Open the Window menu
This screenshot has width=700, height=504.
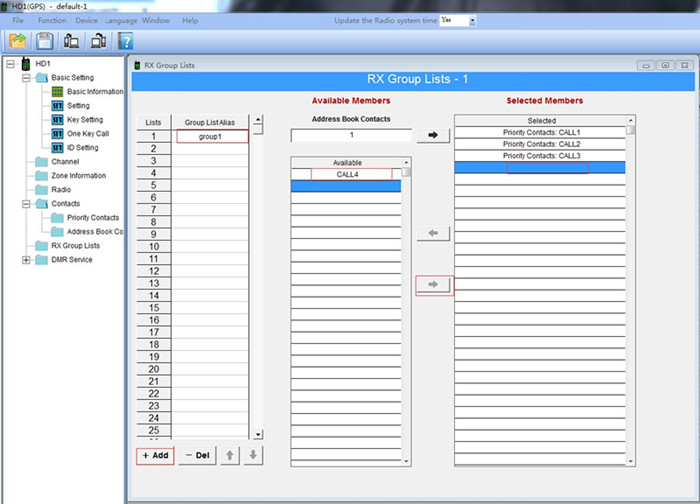(x=156, y=21)
